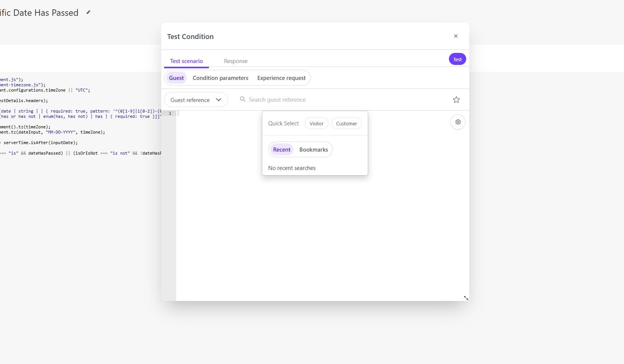
Task: Switch to the Test scenario tab
Action: 186,61
